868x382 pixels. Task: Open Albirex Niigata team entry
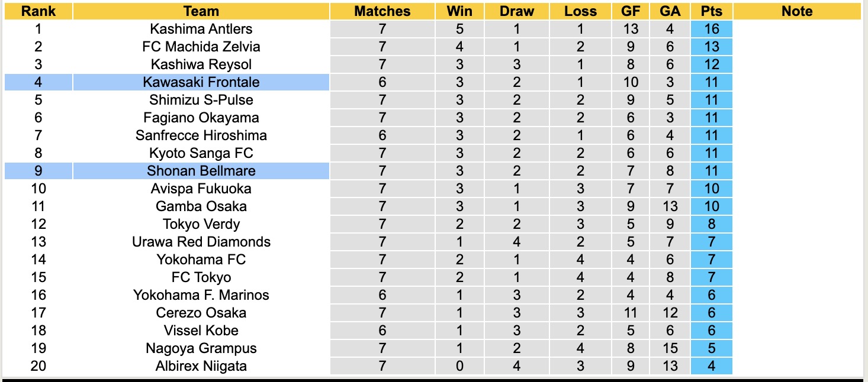(201, 366)
